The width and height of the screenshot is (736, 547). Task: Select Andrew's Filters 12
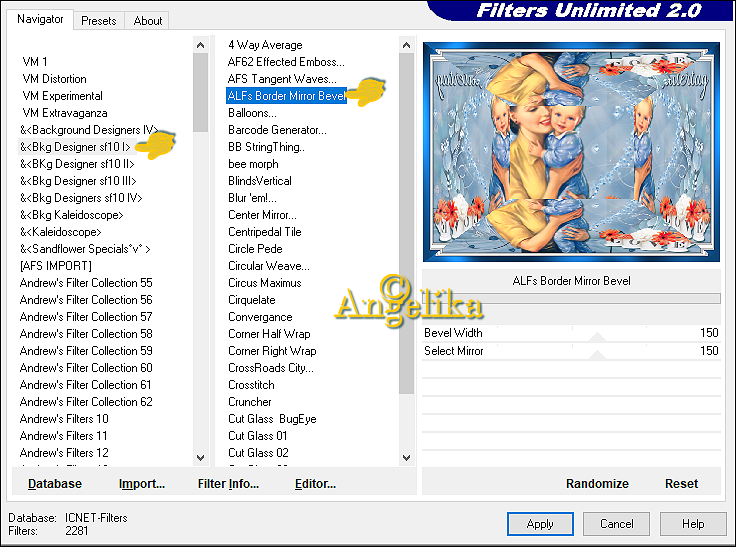(64, 453)
